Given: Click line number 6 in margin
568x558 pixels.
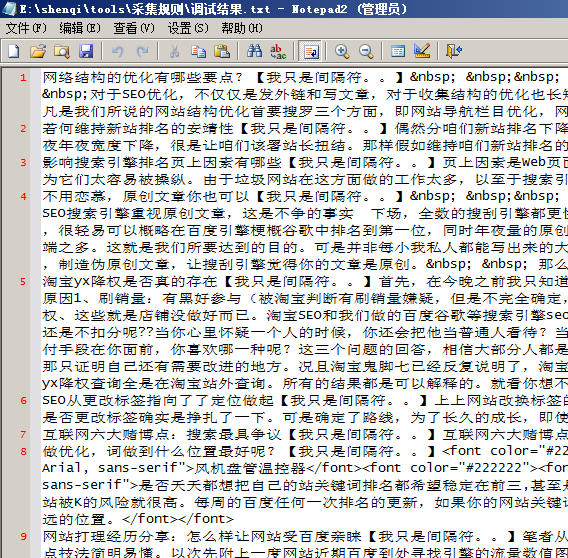Looking at the screenshot, I should (x=23, y=401).
